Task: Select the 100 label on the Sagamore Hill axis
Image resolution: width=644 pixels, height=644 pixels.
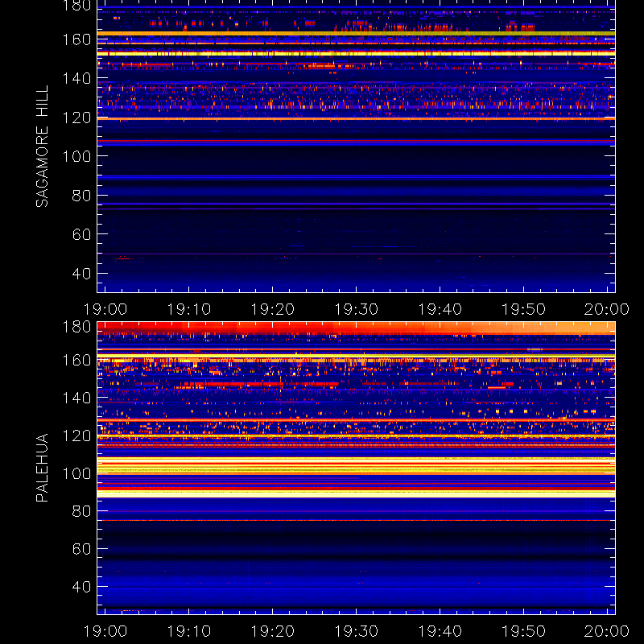Action: 76,156
